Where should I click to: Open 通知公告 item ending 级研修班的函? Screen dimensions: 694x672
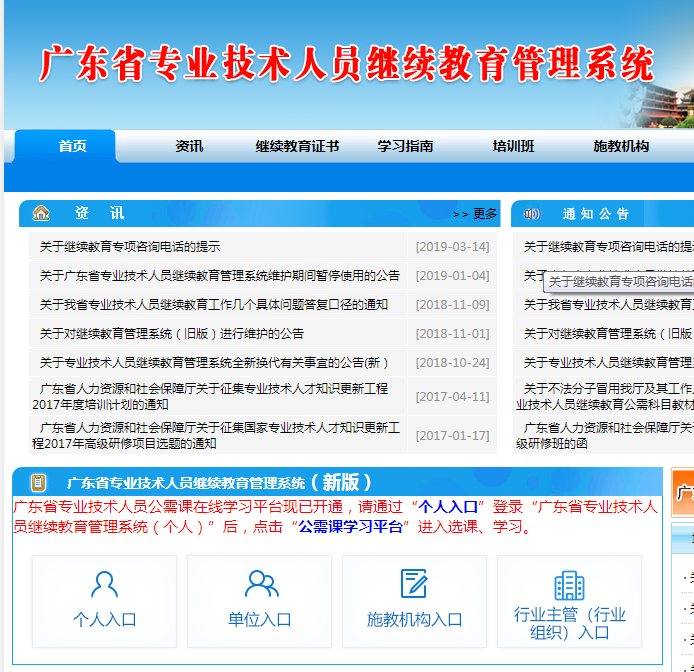coord(605,436)
